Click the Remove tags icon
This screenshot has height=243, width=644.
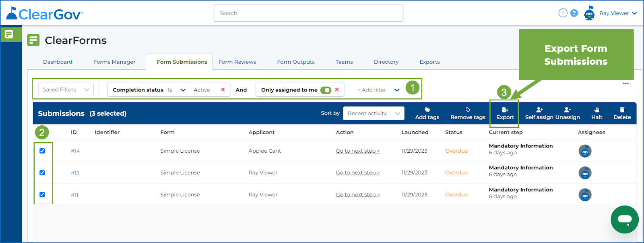(x=468, y=110)
